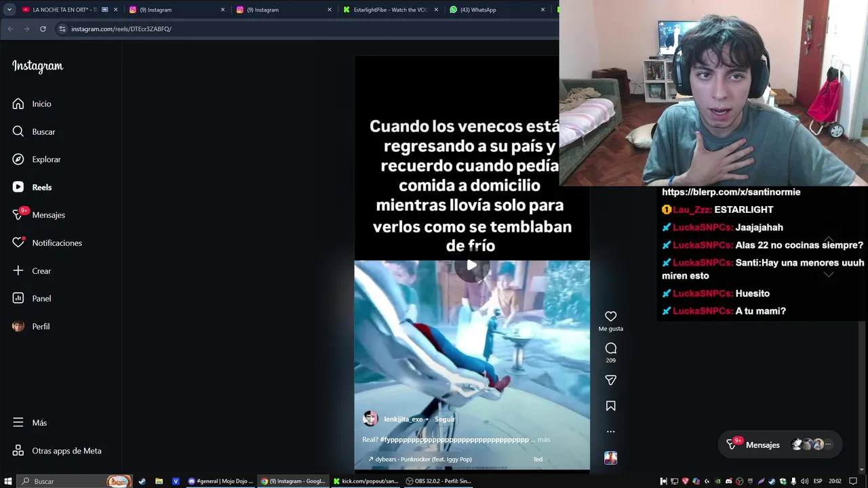Go forward in the browser

(x=26, y=29)
